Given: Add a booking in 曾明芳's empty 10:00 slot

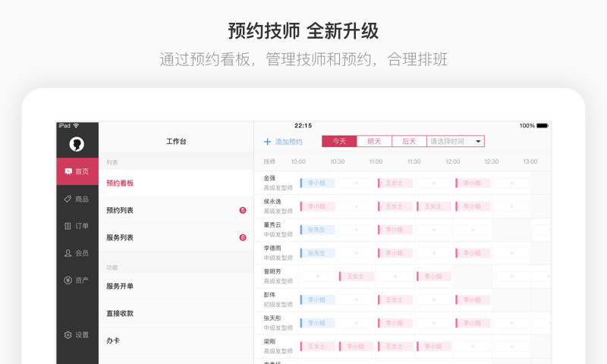Looking at the screenshot, I should [x=318, y=277].
